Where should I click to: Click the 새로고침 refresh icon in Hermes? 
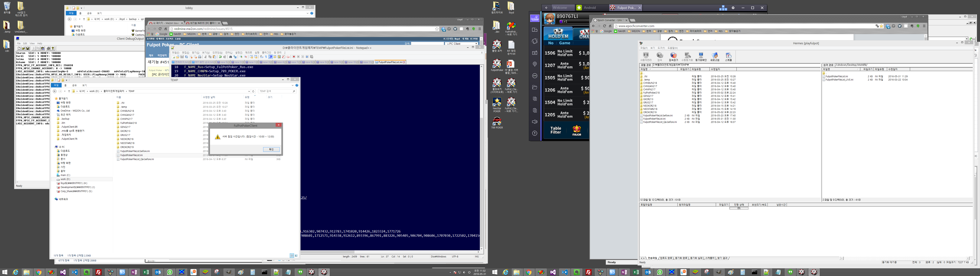715,57
